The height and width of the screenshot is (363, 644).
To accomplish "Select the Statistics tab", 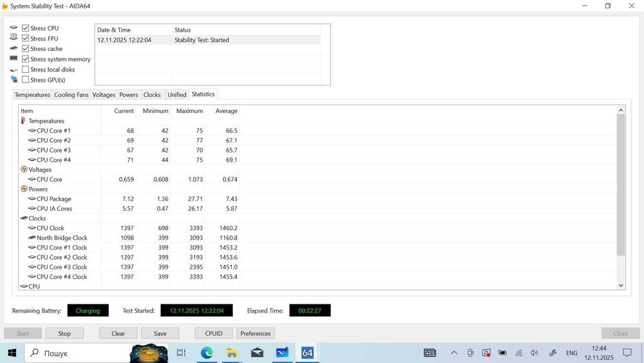I will [x=203, y=94].
